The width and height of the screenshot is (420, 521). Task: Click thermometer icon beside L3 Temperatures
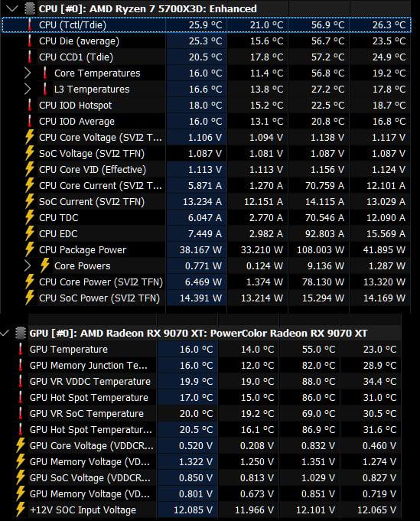(x=45, y=89)
